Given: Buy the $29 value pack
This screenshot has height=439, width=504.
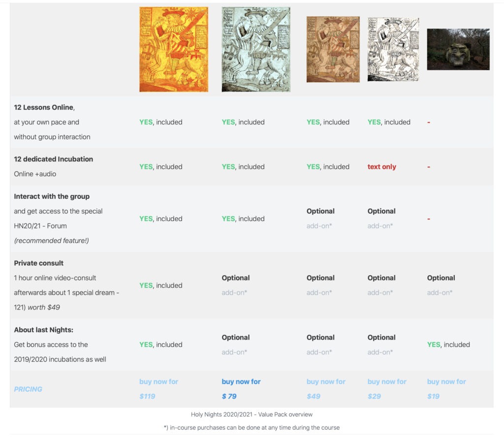Looking at the screenshot, I should tap(387, 389).
